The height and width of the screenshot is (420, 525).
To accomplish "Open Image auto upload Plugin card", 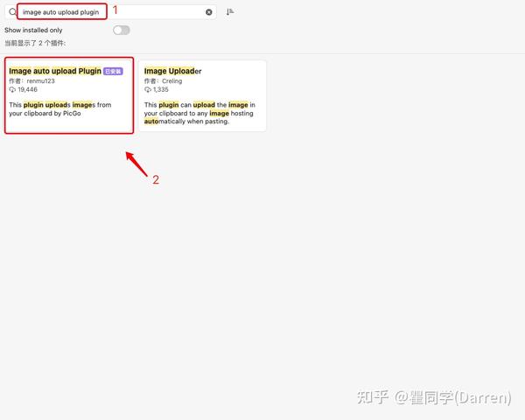I will (69, 95).
